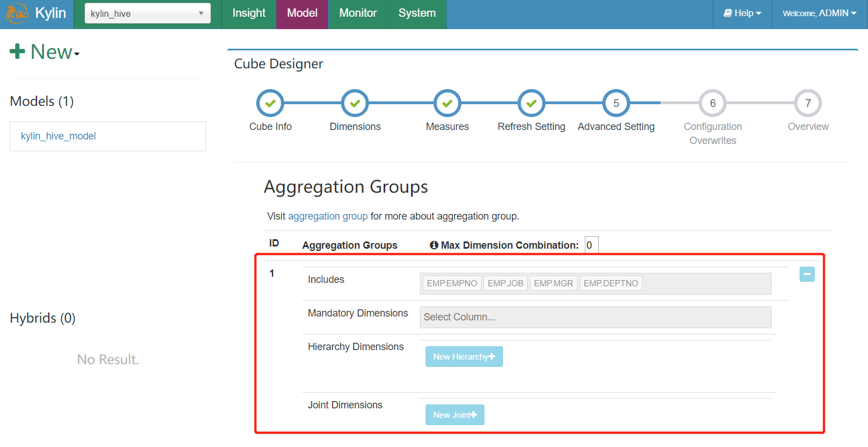Open the aggregation group help link
The height and width of the screenshot is (447, 868).
pos(328,216)
